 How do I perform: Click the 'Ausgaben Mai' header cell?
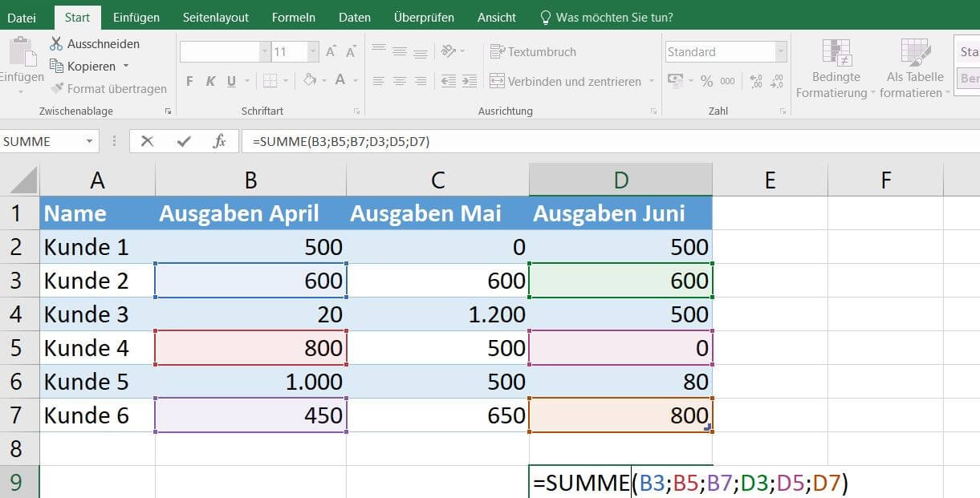437,213
